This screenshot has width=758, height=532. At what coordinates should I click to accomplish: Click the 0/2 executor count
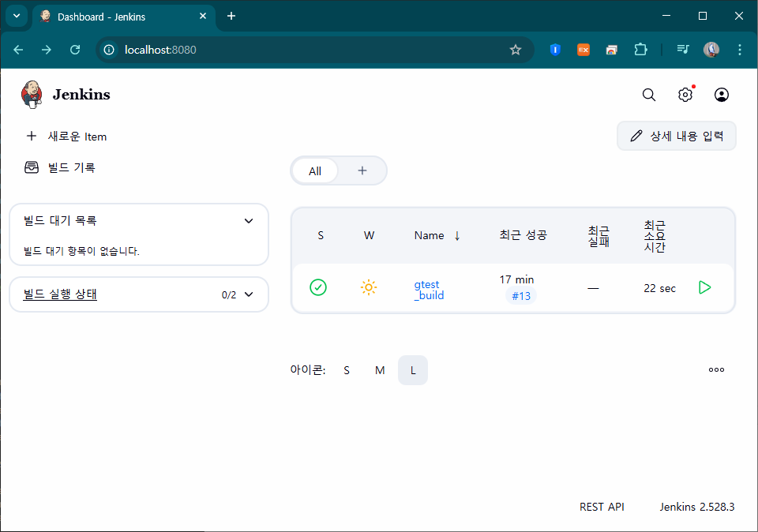click(x=229, y=294)
